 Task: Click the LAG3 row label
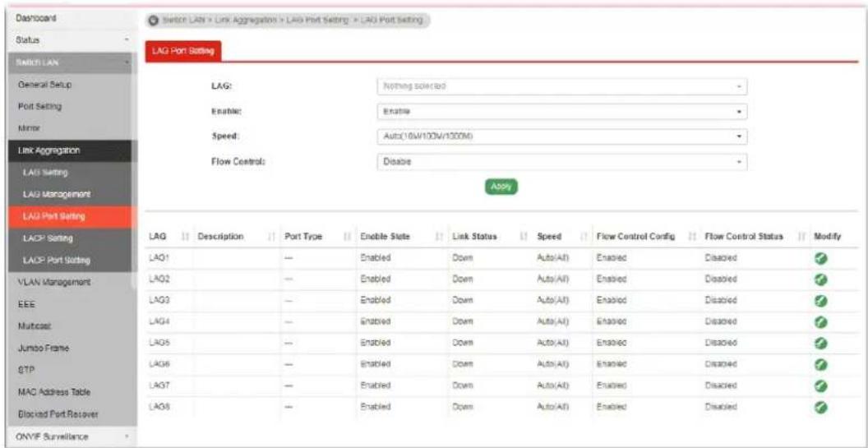pyautogui.click(x=158, y=301)
